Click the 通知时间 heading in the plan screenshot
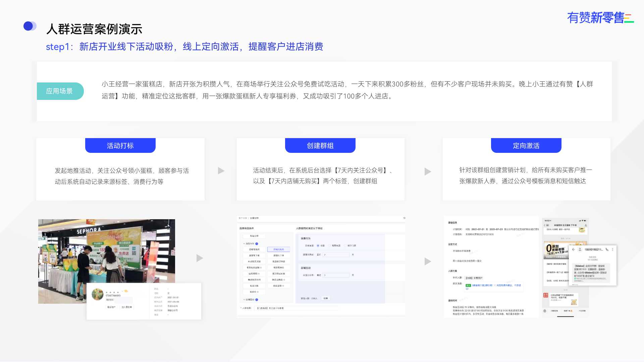644x362 pixels. 452,300
